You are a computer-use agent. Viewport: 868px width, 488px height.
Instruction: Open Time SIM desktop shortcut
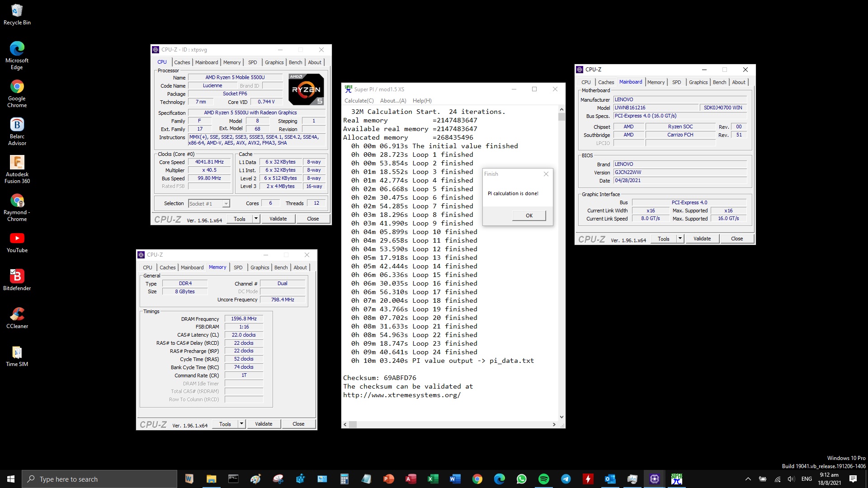(17, 356)
